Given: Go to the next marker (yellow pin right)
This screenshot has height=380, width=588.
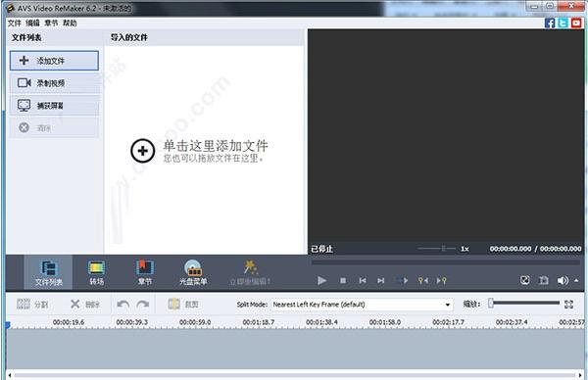Looking at the screenshot, I should coord(441,280).
